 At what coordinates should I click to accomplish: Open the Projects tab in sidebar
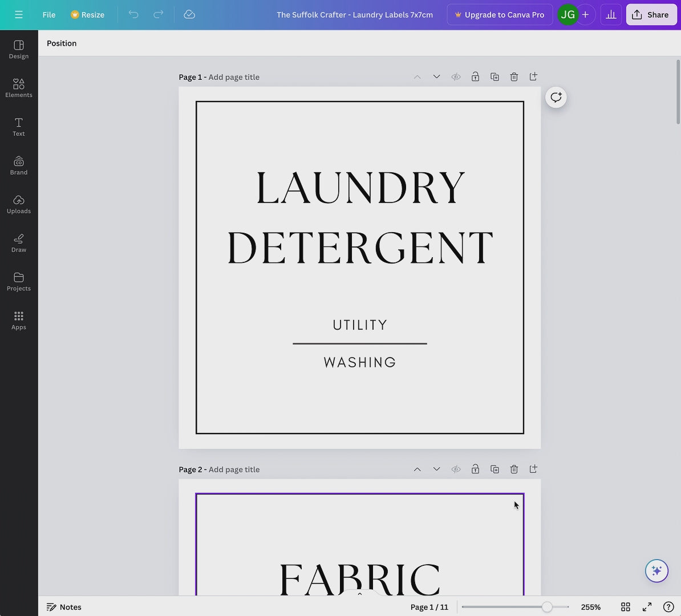point(19,282)
